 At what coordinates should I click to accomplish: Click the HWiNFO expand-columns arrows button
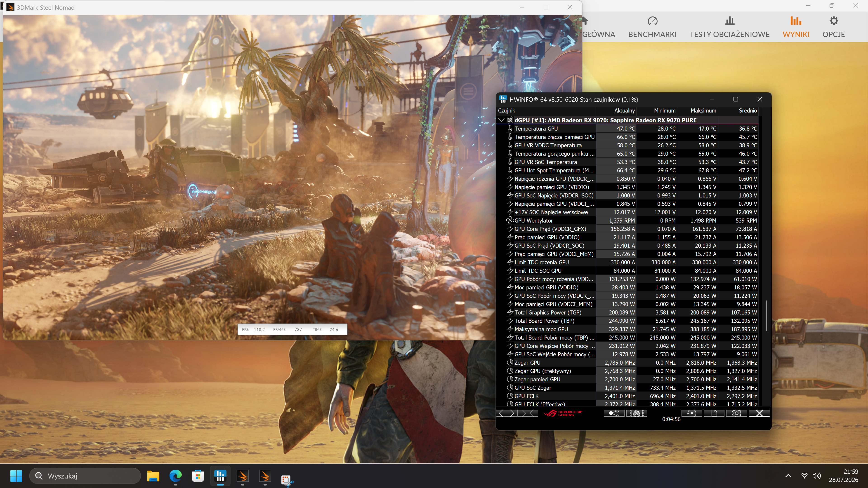click(x=506, y=413)
